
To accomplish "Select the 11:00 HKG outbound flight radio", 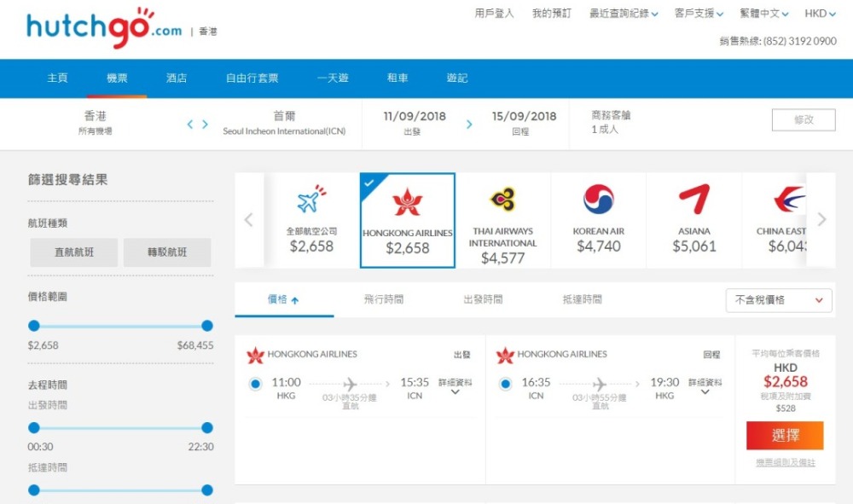I will point(255,384).
